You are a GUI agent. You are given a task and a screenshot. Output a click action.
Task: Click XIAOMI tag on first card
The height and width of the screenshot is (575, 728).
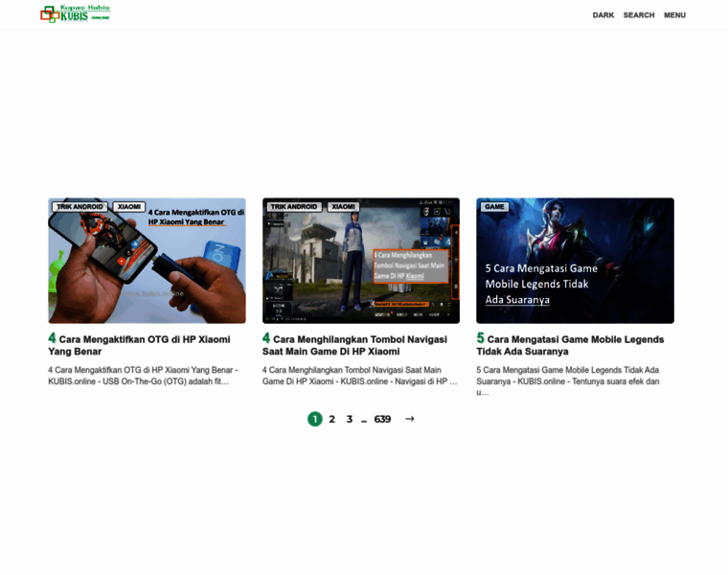point(128,206)
